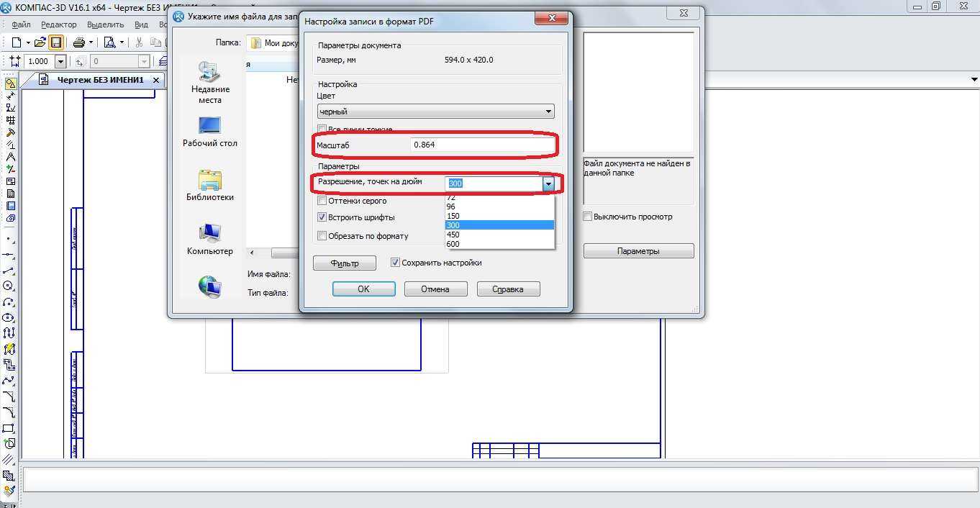Click the file list scrollbar left arrow

coord(252,253)
